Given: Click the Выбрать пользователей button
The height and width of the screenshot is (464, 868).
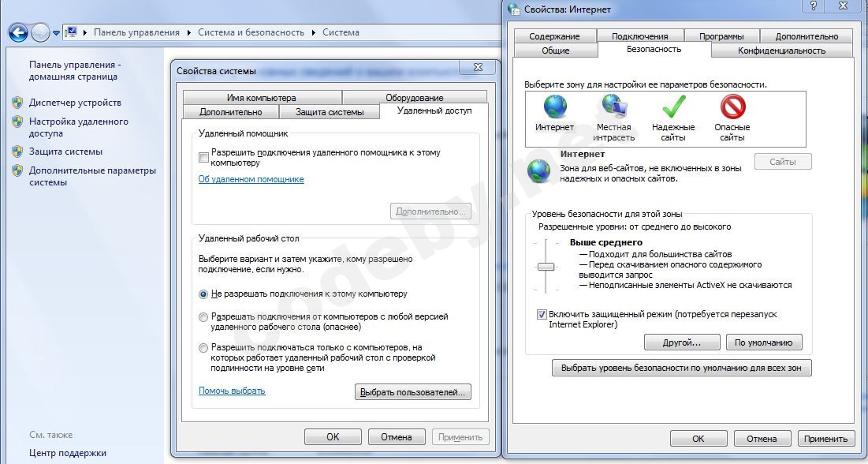Looking at the screenshot, I should pos(413,392).
